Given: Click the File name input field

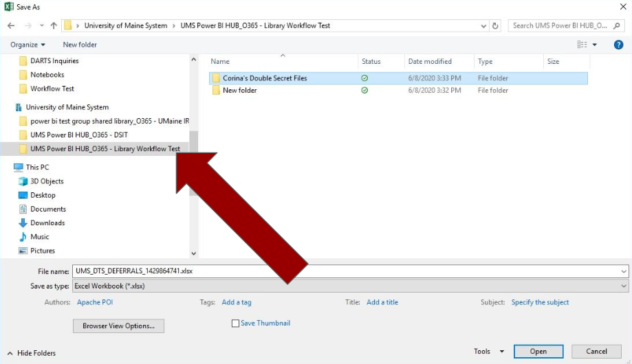Looking at the screenshot, I should (x=346, y=271).
